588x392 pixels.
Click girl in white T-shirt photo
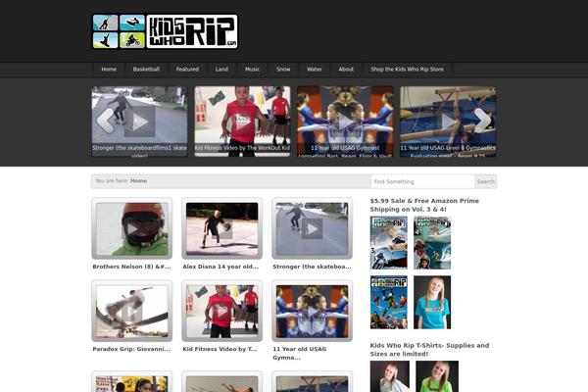point(390,376)
